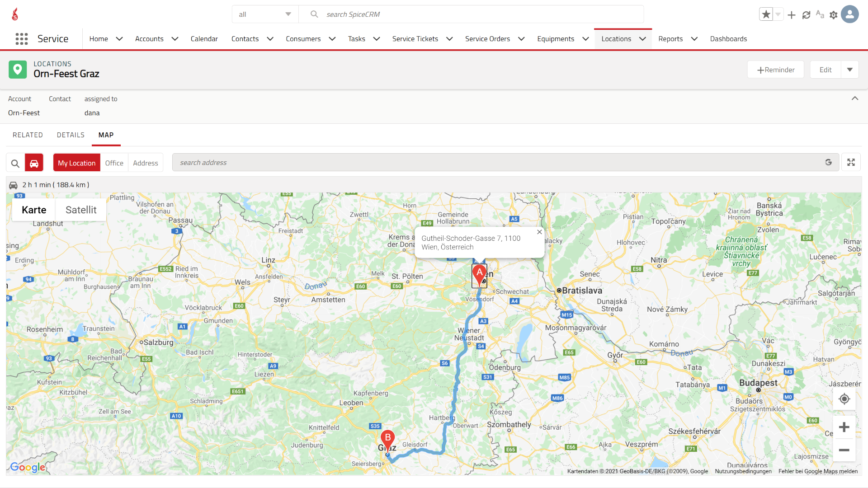Click the map current location crosshair button
This screenshot has height=488, width=868.
(x=844, y=399)
